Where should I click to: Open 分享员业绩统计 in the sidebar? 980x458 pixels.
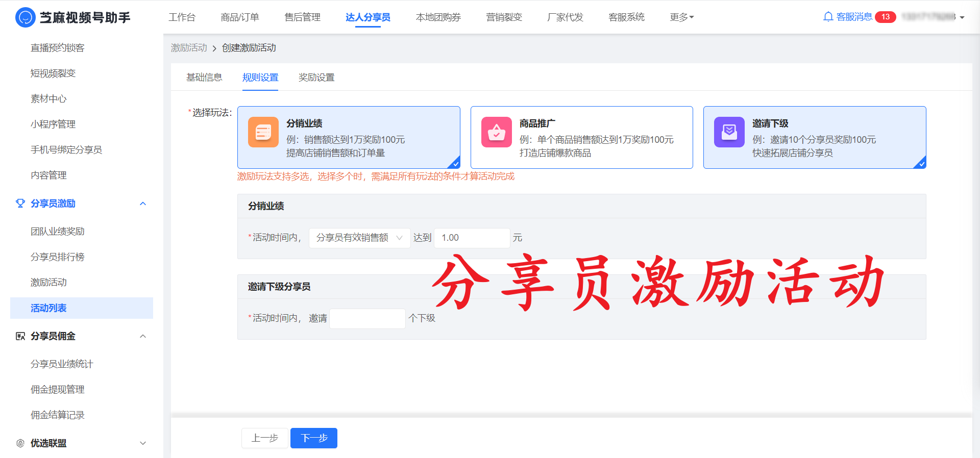pos(62,364)
